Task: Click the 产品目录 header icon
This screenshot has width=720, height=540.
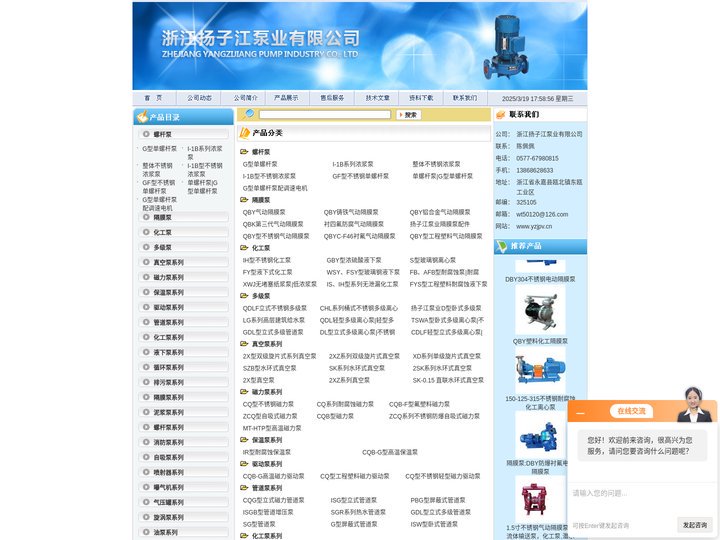Action: tap(142, 117)
